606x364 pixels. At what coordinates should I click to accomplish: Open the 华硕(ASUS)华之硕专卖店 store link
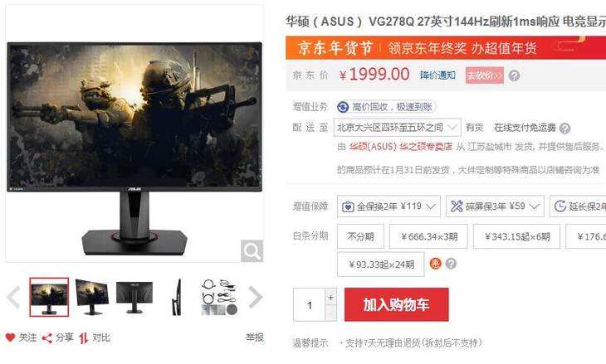[400, 147]
